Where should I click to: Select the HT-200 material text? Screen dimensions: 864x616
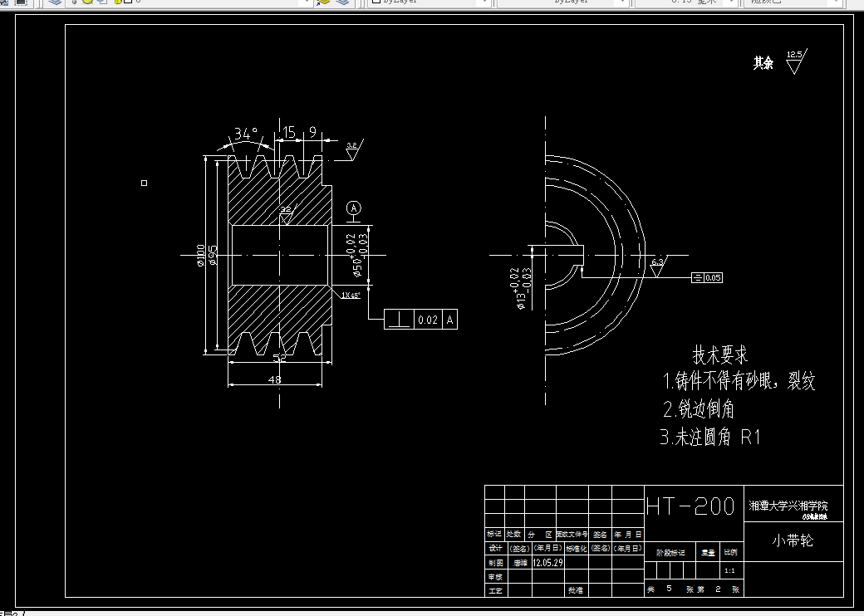point(690,506)
